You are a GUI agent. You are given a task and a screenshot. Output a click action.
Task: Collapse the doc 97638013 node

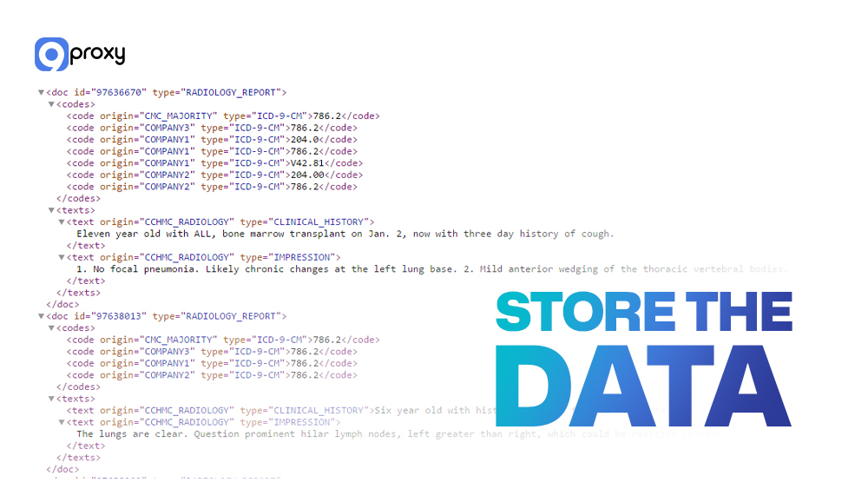[41, 316]
